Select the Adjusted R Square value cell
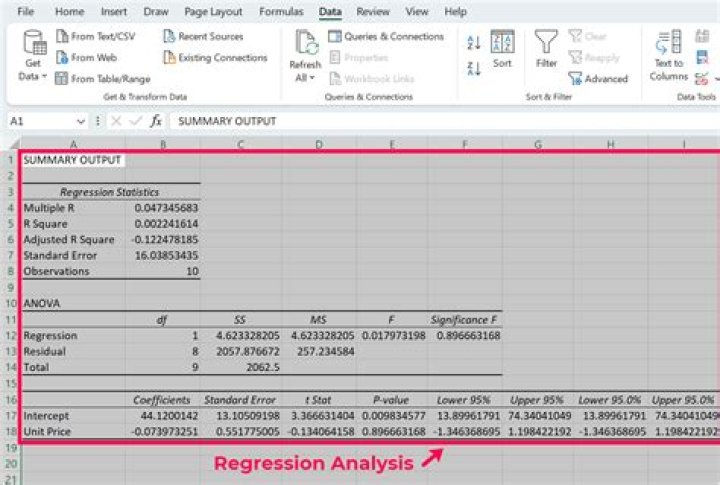Screen dimensions: 720x485 click(x=163, y=240)
